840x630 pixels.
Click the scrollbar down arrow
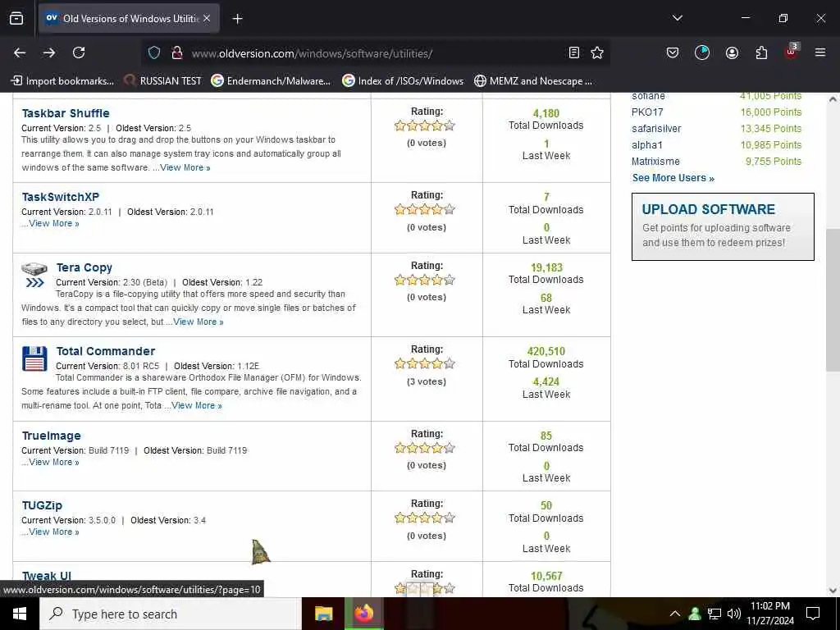coord(833,591)
